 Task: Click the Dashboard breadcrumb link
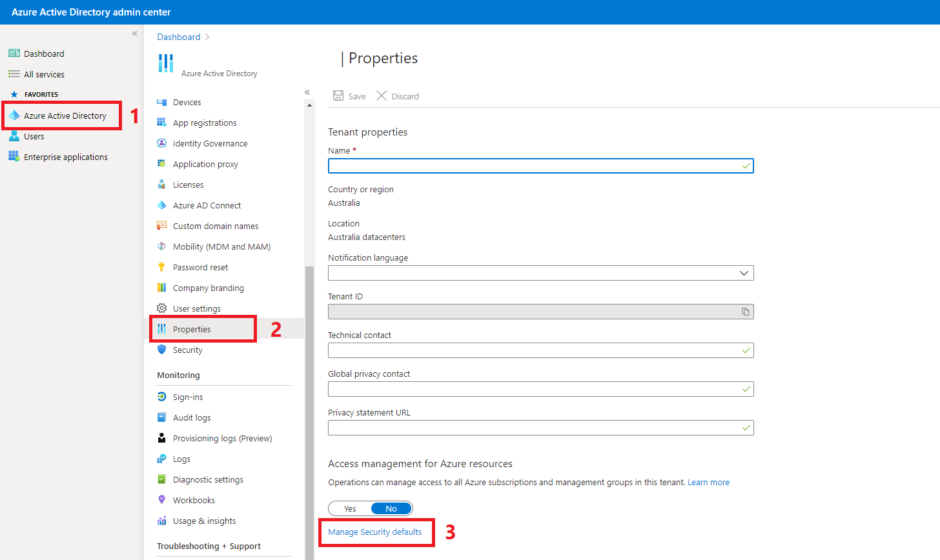click(179, 37)
